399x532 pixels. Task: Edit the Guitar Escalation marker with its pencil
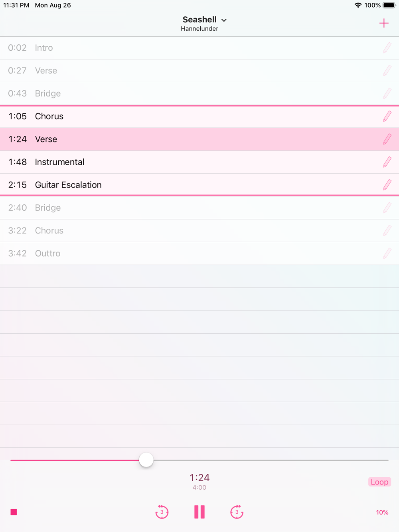387,185
